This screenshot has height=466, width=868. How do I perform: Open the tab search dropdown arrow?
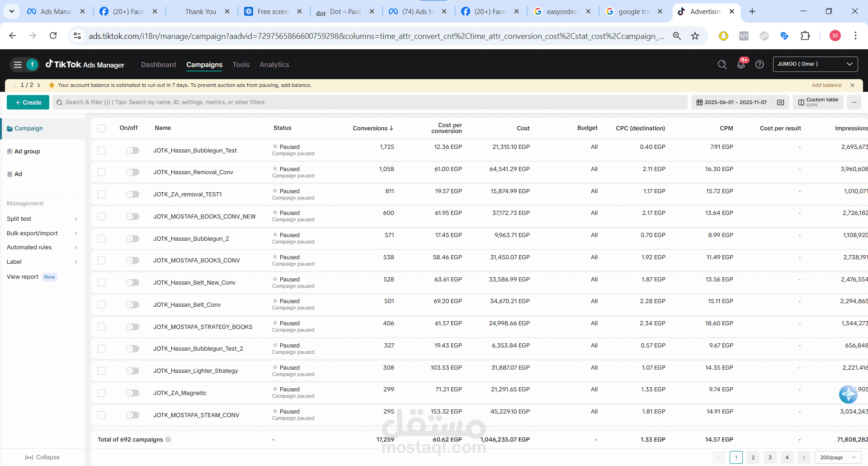pyautogui.click(x=12, y=11)
